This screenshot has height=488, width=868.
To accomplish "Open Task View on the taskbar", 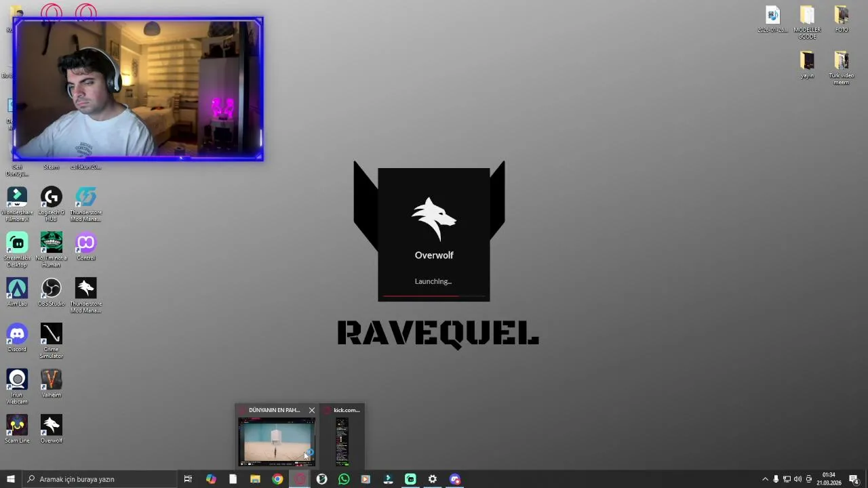I will coord(188,479).
